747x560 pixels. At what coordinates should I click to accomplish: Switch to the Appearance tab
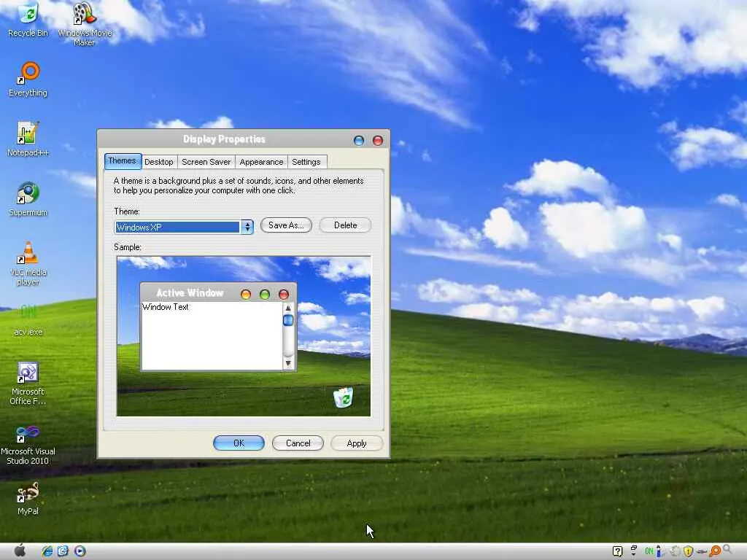click(261, 162)
